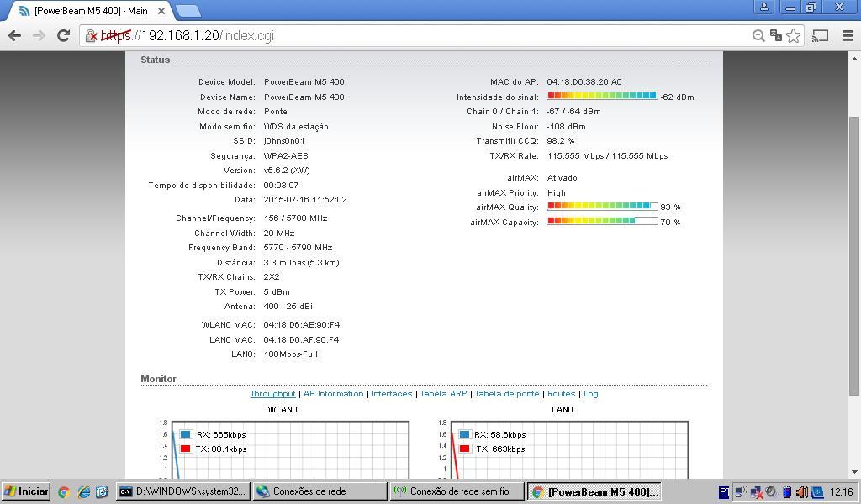This screenshot has height=504, width=861.
Task: Open a new browser tab
Action: click(x=188, y=11)
